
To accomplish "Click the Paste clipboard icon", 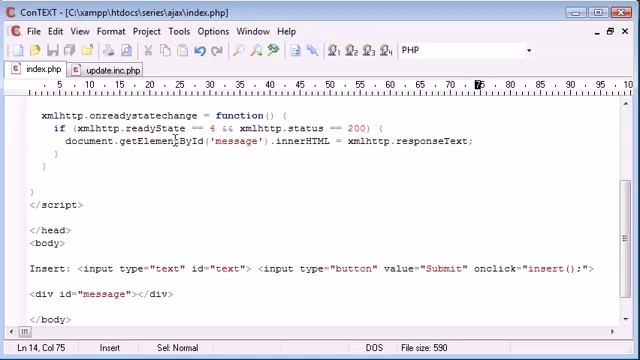I will coord(182,50).
